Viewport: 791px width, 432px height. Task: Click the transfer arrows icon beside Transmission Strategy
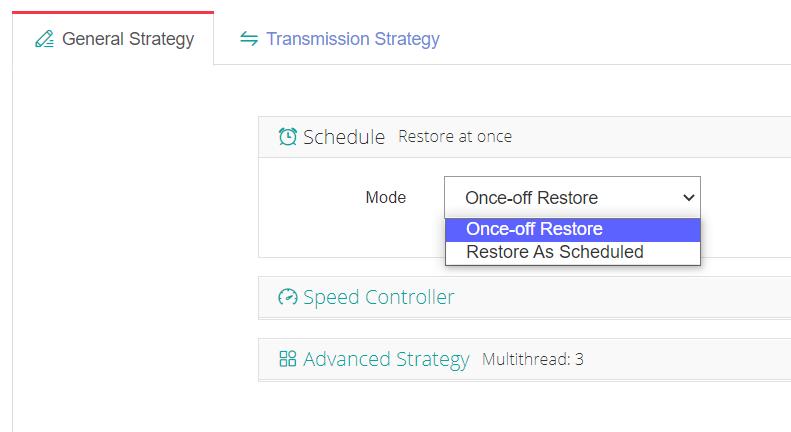click(x=249, y=38)
